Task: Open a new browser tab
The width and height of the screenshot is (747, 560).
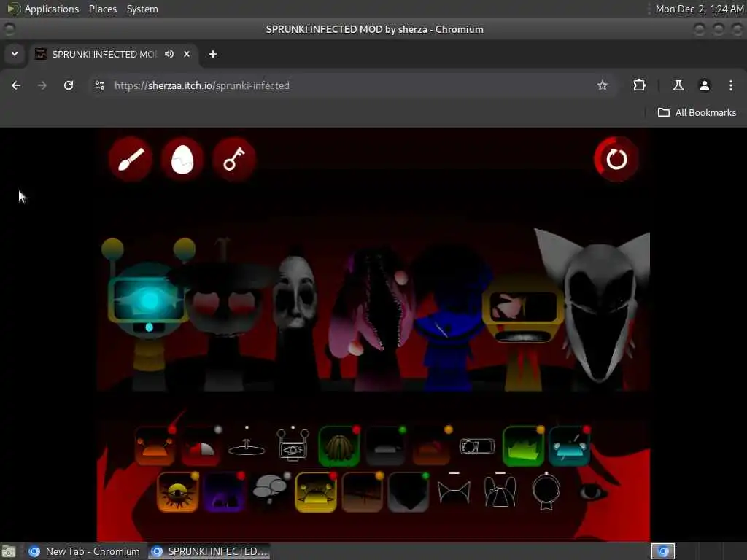Action: tap(213, 54)
